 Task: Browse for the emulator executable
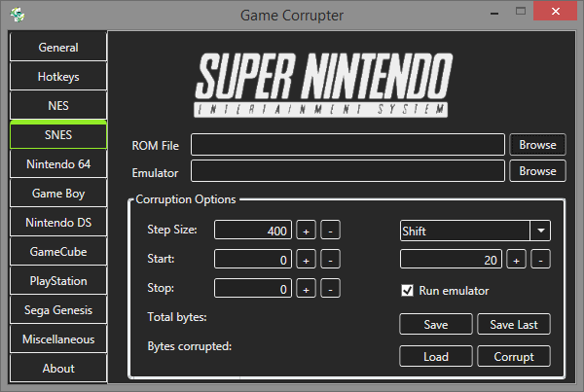tap(537, 171)
